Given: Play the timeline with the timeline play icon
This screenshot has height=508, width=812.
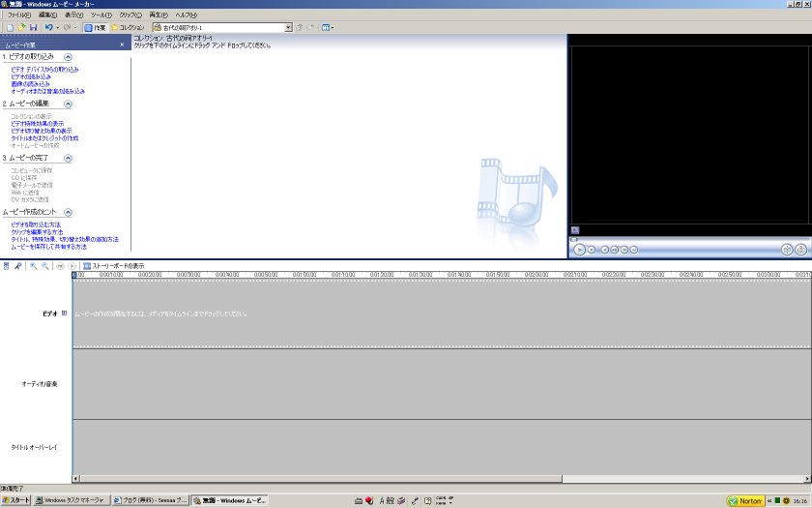Looking at the screenshot, I should pyautogui.click(x=72, y=266).
